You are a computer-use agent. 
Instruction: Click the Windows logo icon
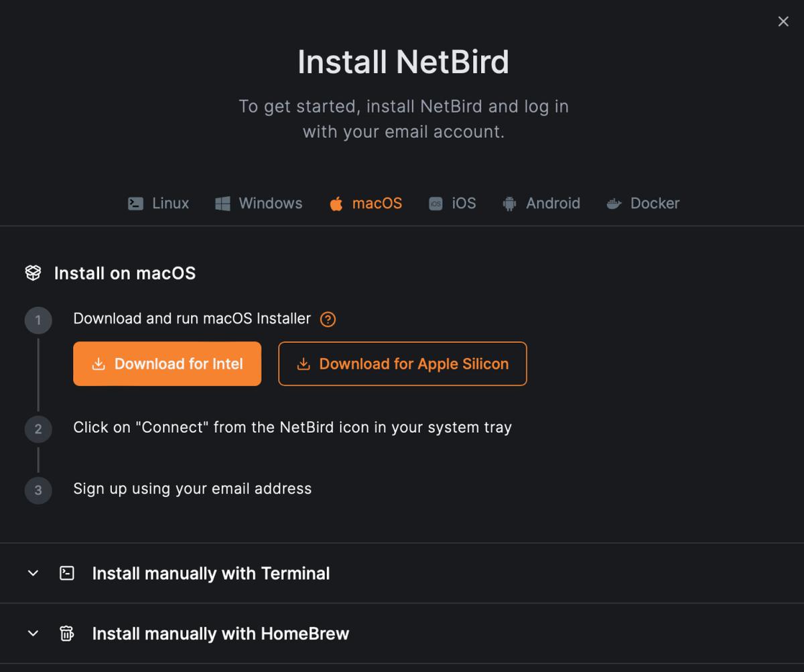221,203
